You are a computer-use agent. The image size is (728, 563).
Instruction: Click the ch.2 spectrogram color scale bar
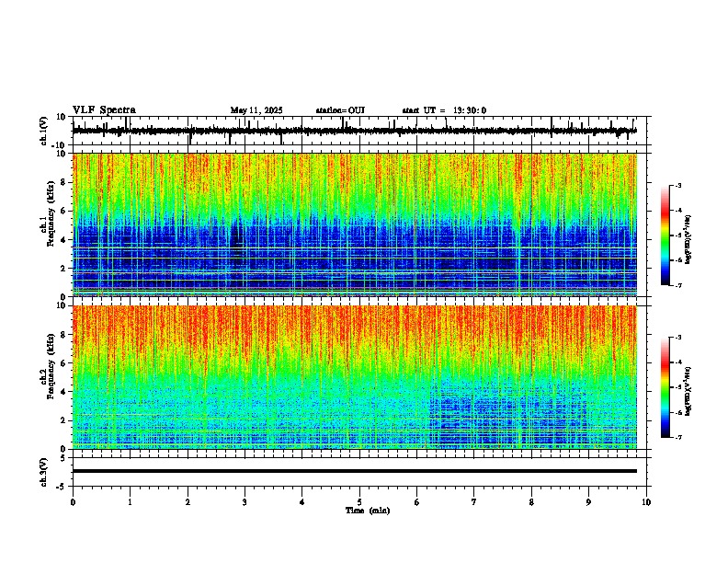click(x=665, y=387)
